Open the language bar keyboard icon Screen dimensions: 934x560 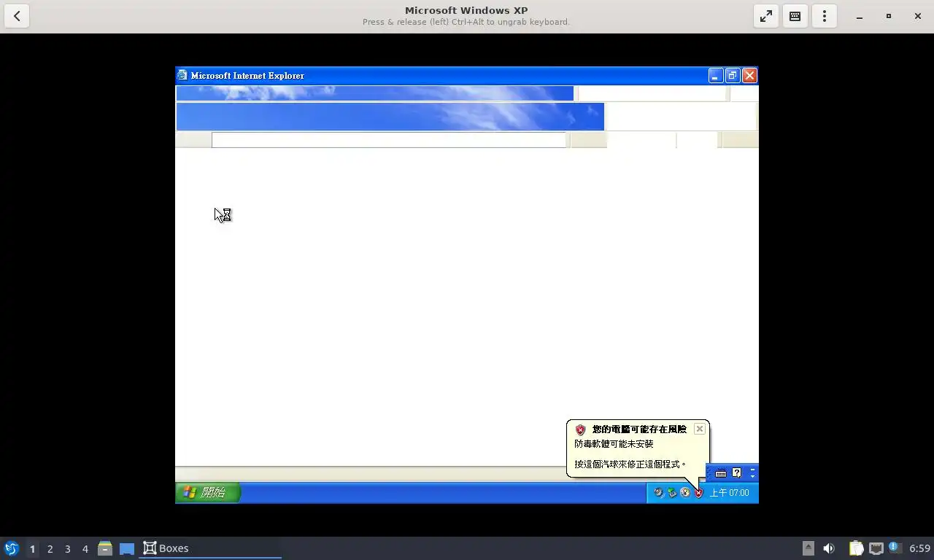(721, 473)
